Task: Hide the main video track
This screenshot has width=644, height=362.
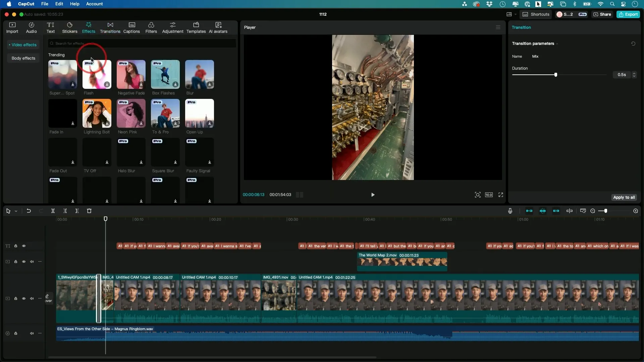Action: pos(24,299)
